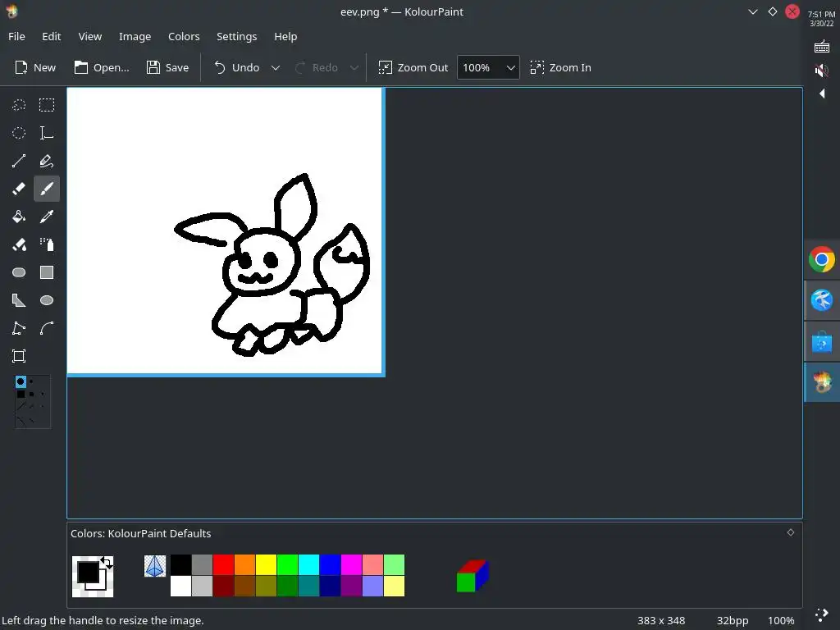The width and height of the screenshot is (840, 630).
Task: Click the muted volume tray icon
Action: 822,71
